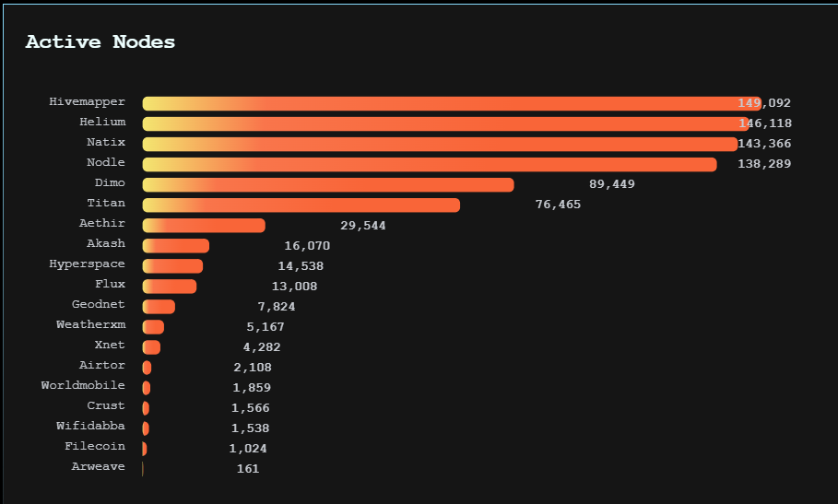The image size is (838, 504).
Task: Click the Filecoin value 1,024
Action: (x=248, y=449)
